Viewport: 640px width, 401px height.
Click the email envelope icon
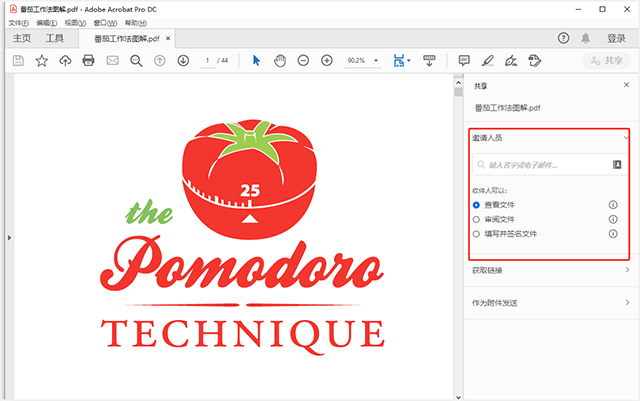(112, 61)
